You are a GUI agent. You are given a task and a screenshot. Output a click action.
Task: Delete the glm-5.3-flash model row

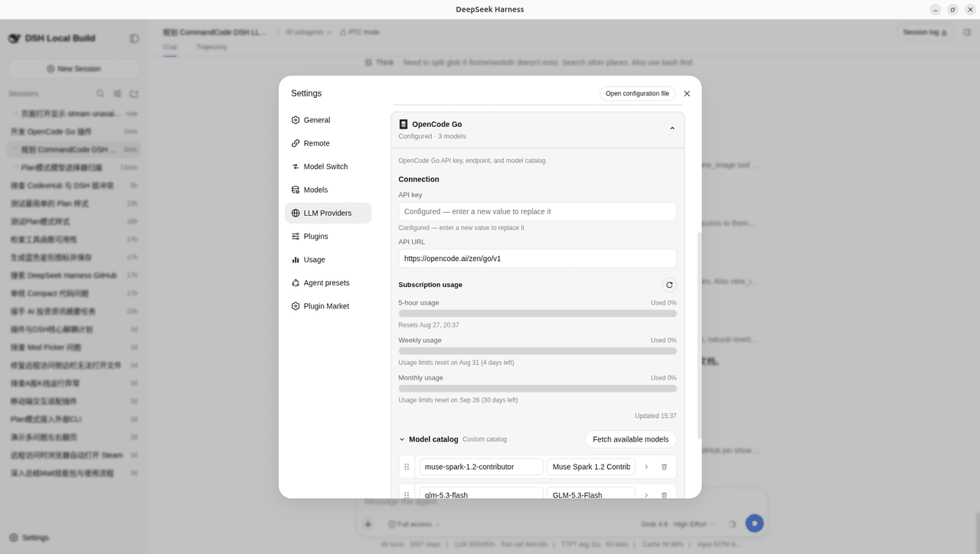pos(664,495)
